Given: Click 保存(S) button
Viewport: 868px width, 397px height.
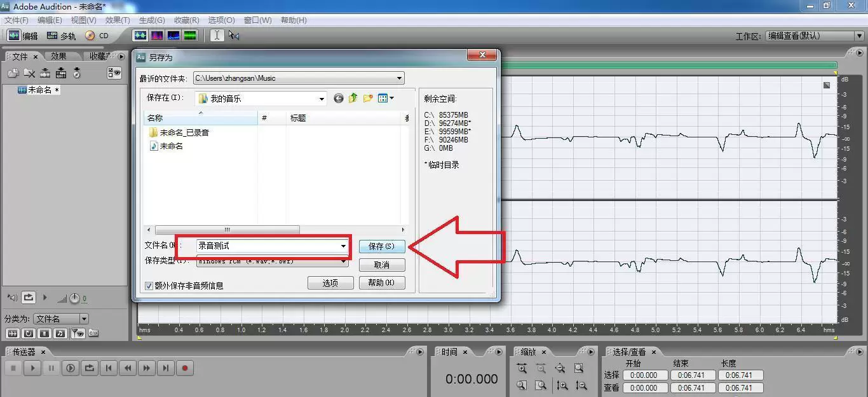Looking at the screenshot, I should pos(382,246).
